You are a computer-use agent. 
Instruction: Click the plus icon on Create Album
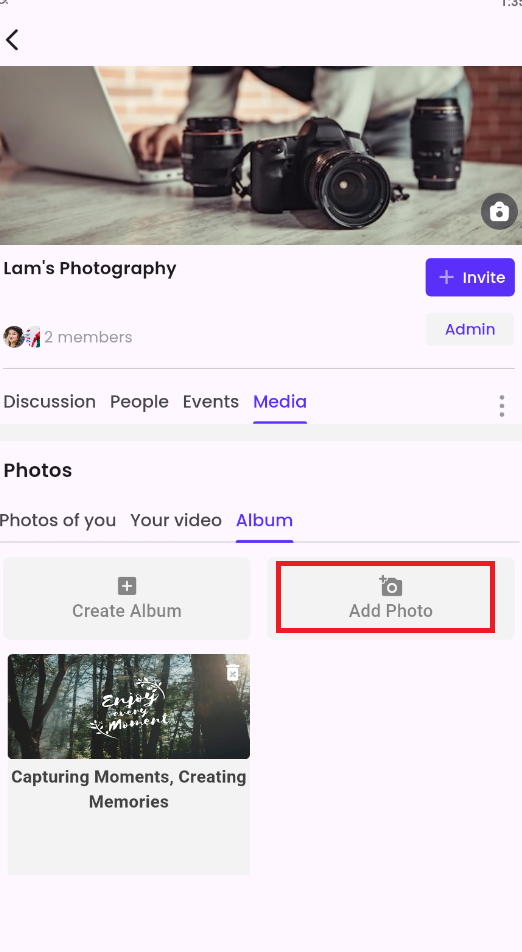127,586
